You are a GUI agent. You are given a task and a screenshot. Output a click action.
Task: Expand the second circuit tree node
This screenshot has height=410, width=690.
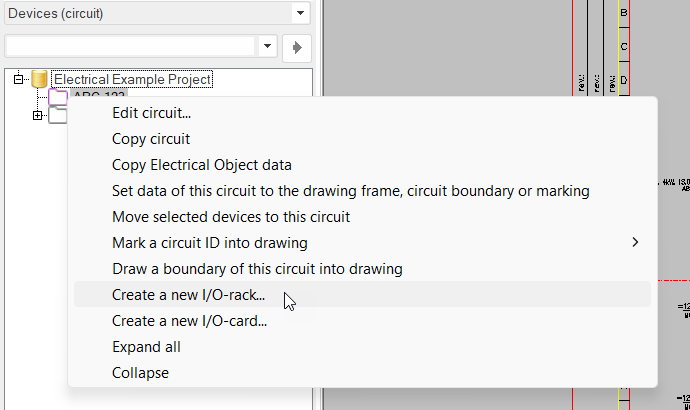38,115
